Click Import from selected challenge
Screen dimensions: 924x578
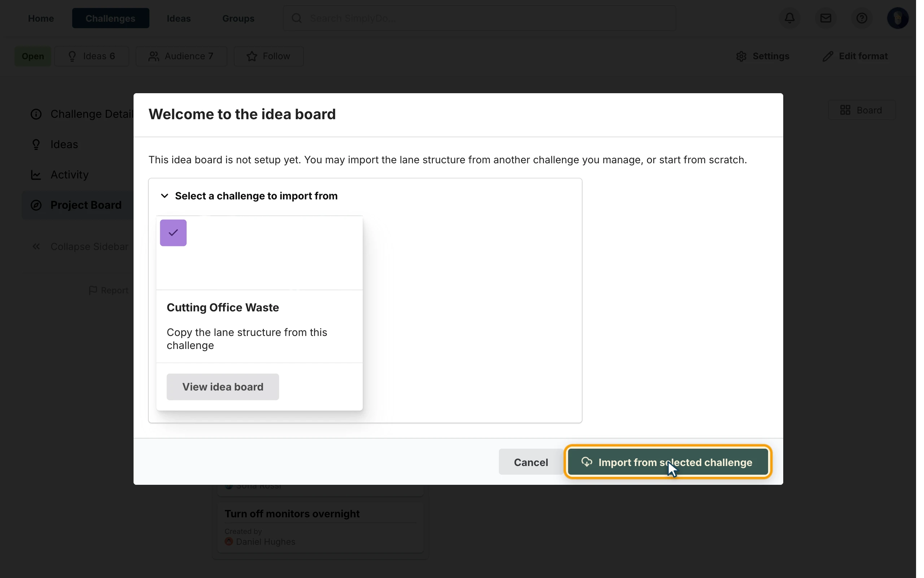pos(667,462)
